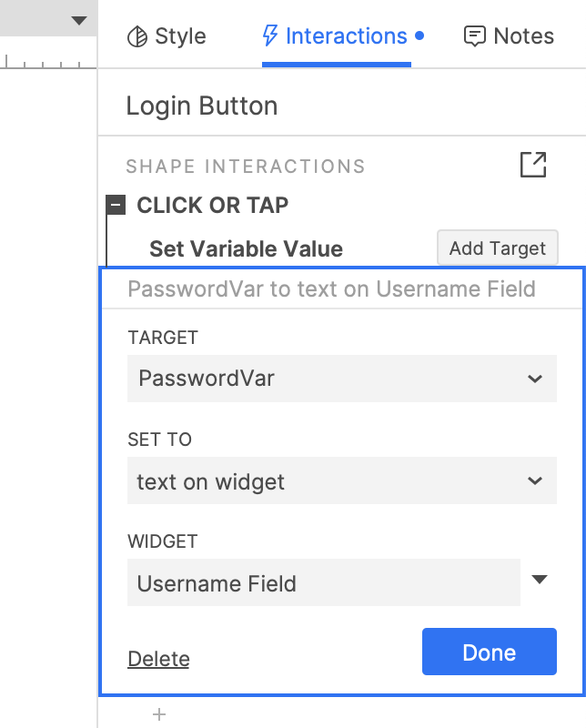Open the Notes tab
The image size is (586, 728).
coord(509,36)
